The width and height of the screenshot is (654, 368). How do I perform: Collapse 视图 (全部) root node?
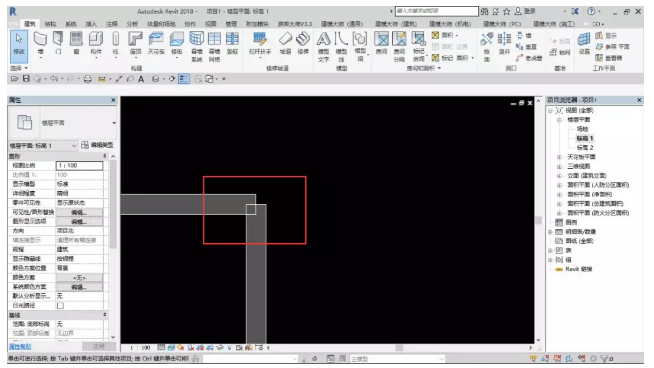click(550, 111)
